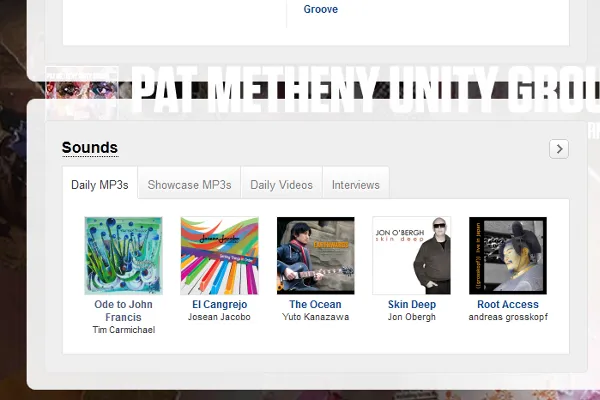The width and height of the screenshot is (600, 400).
Task: Click the Sounds heading link
Action: (x=90, y=148)
